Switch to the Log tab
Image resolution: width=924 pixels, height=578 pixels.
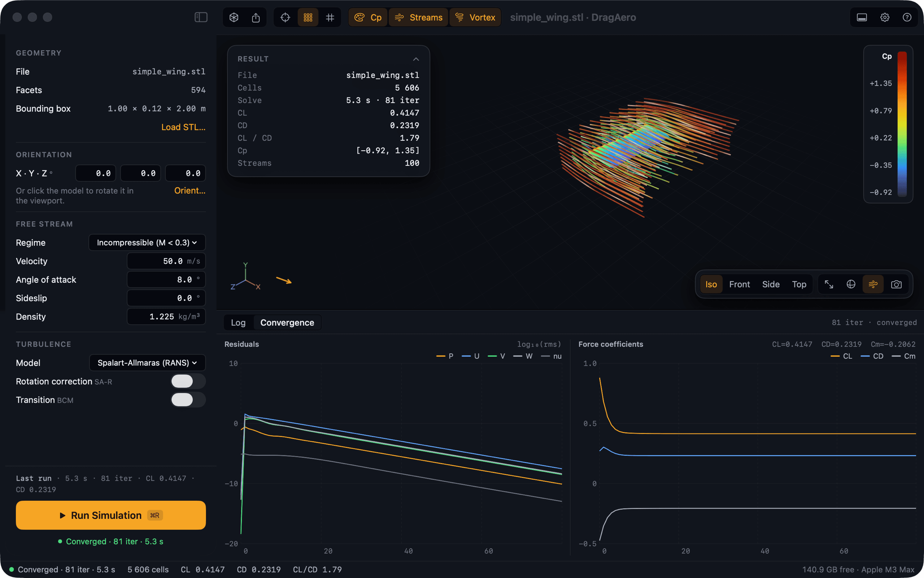pos(238,322)
